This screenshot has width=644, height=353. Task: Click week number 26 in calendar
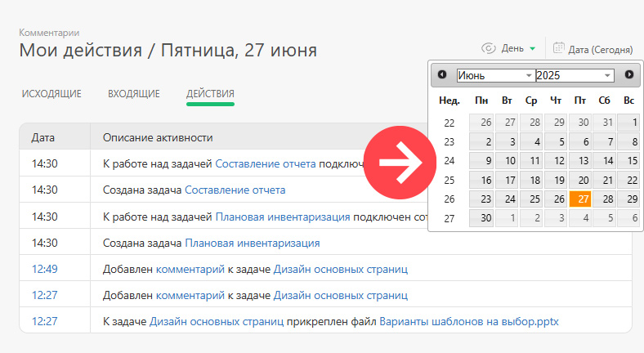click(449, 199)
